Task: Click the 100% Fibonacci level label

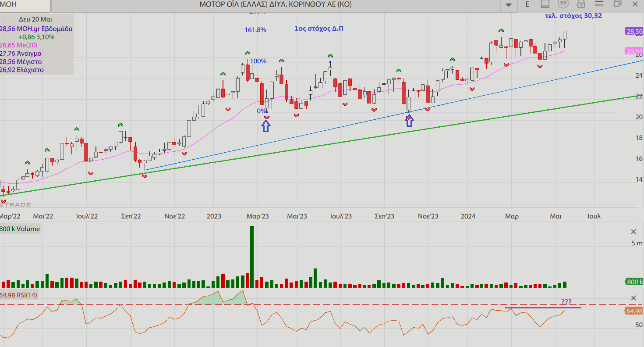Action: click(x=259, y=61)
